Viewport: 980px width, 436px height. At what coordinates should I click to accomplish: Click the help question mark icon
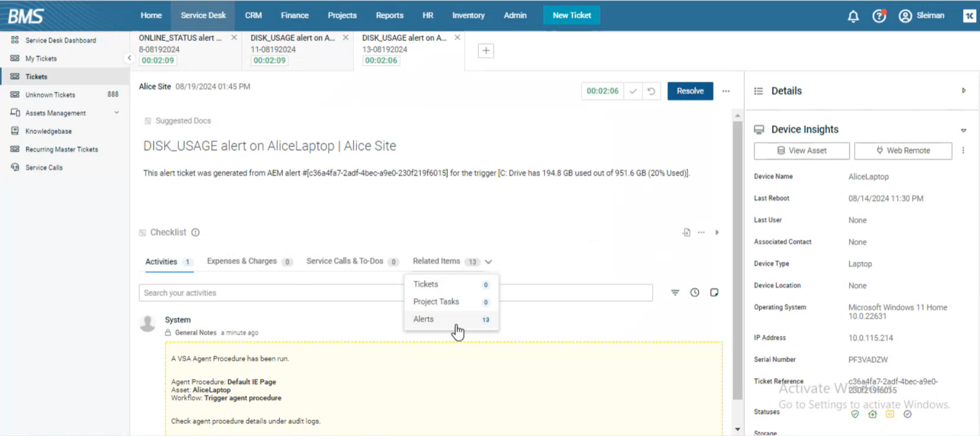coord(879,16)
